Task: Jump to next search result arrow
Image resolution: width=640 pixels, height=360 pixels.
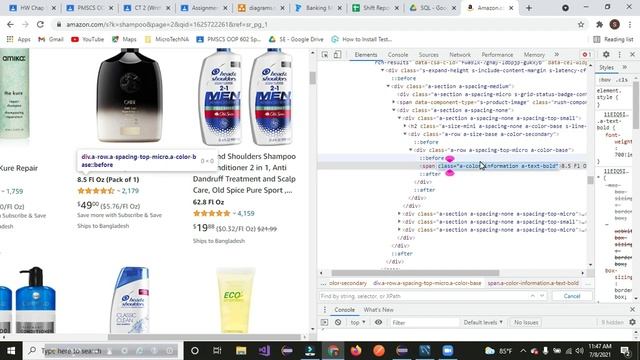Action: [542, 296]
